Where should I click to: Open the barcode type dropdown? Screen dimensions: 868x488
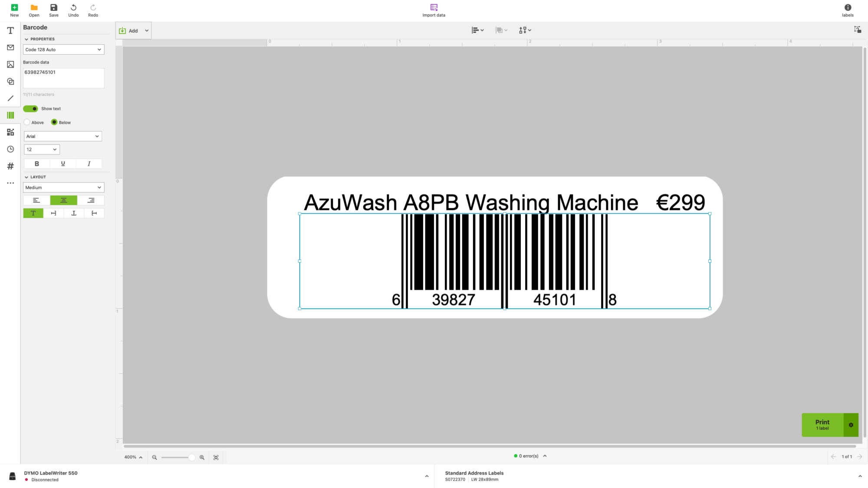tap(63, 49)
